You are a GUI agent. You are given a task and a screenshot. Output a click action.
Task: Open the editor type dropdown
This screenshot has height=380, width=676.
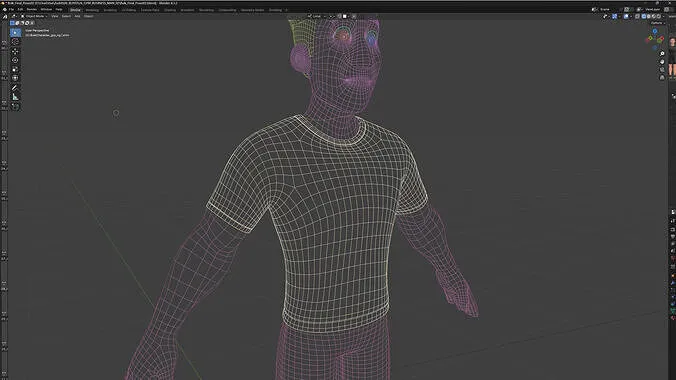[14, 16]
